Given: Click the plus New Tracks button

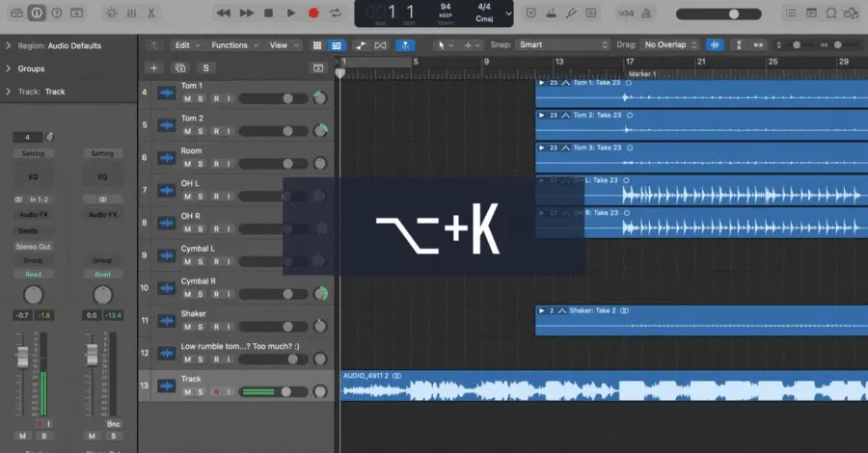Looking at the screenshot, I should [x=154, y=67].
